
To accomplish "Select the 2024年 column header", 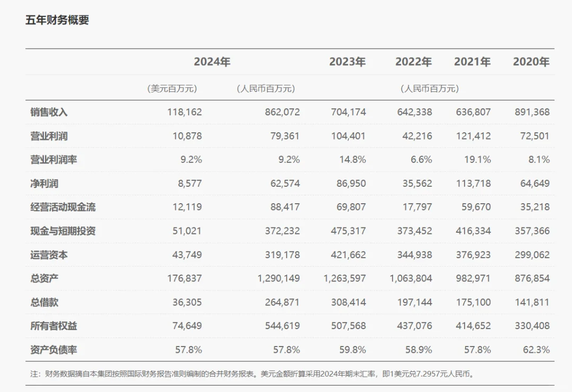I will click(211, 62).
